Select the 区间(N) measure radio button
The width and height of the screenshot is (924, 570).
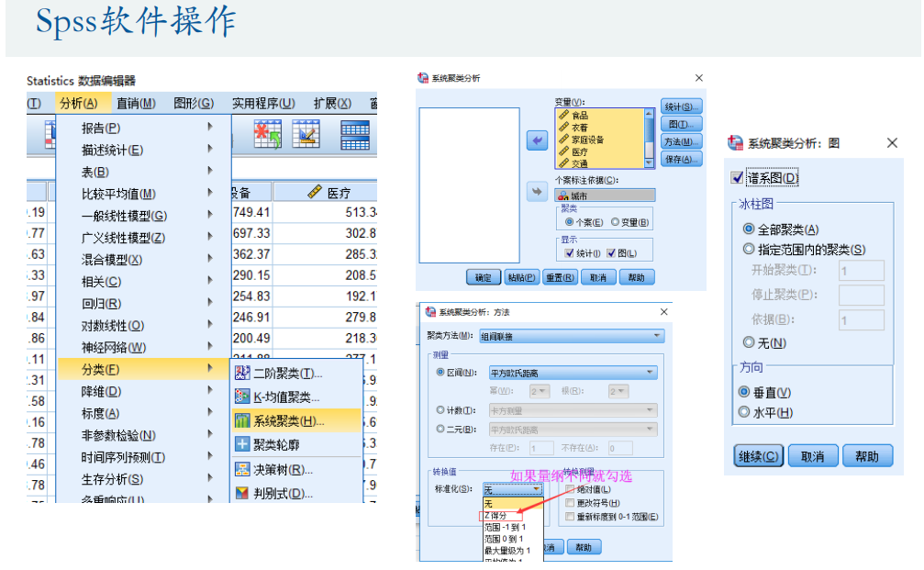[x=440, y=373]
